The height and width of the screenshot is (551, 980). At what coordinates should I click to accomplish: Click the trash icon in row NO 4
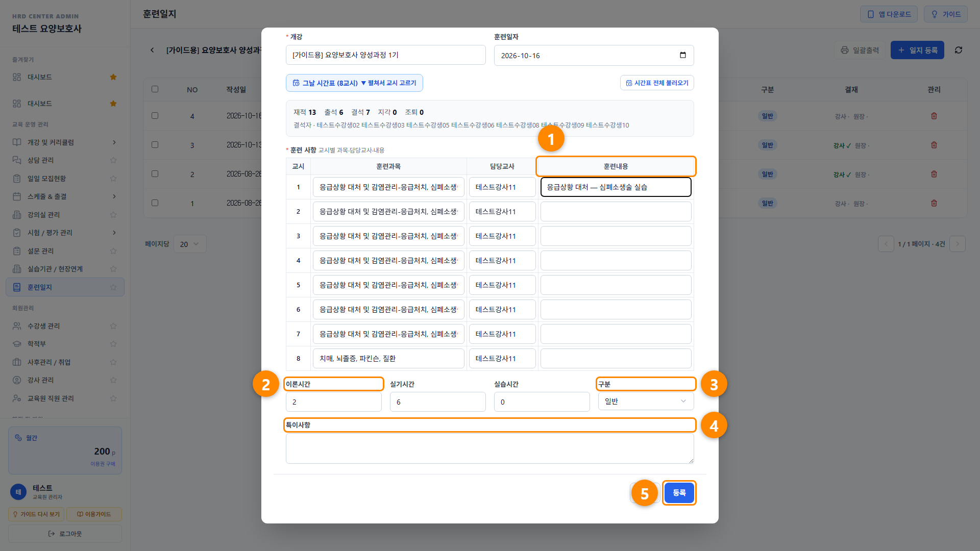click(x=934, y=116)
